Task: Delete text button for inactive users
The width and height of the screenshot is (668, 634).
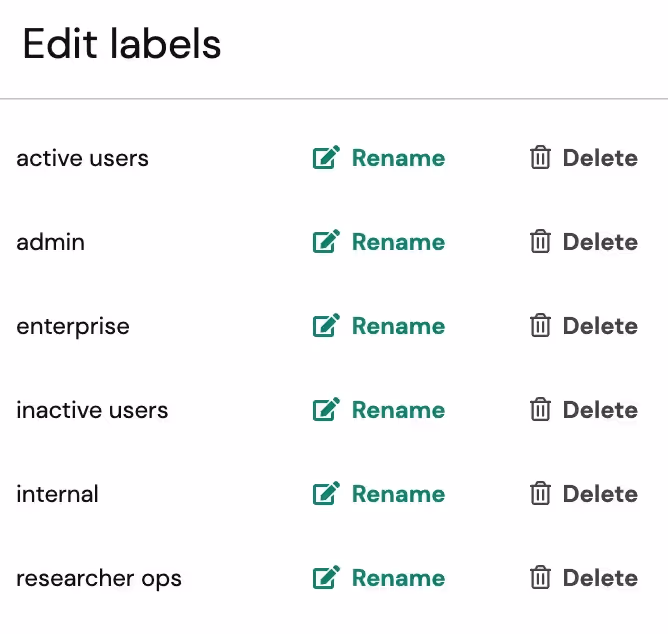Action: point(600,410)
